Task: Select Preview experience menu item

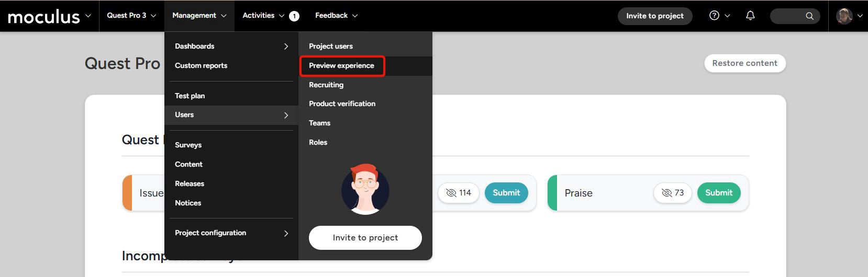Action: [341, 66]
